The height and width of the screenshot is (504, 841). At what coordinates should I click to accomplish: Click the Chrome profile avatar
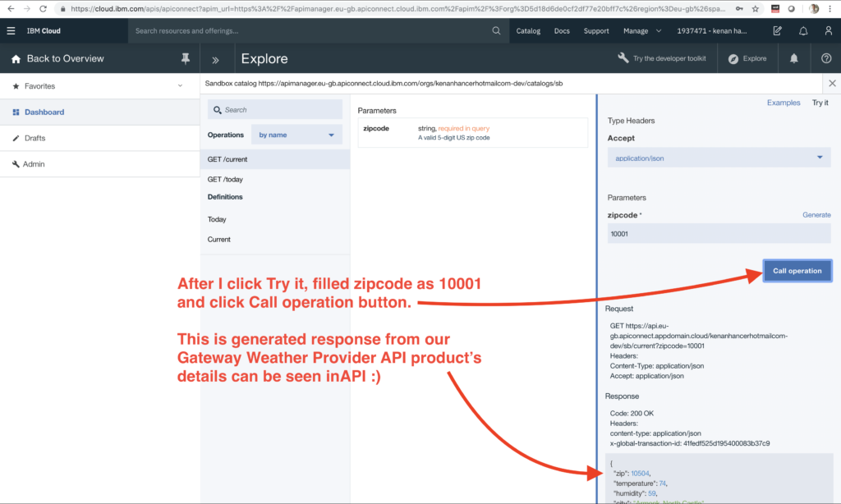814,8
